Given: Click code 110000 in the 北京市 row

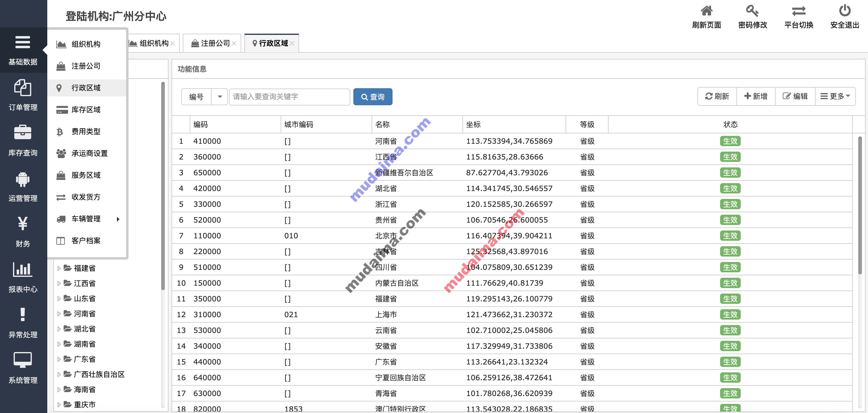Looking at the screenshot, I should click(207, 236).
